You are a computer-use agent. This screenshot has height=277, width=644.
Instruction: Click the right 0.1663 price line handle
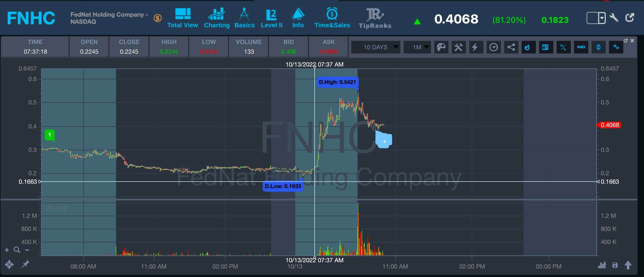[x=598, y=182]
